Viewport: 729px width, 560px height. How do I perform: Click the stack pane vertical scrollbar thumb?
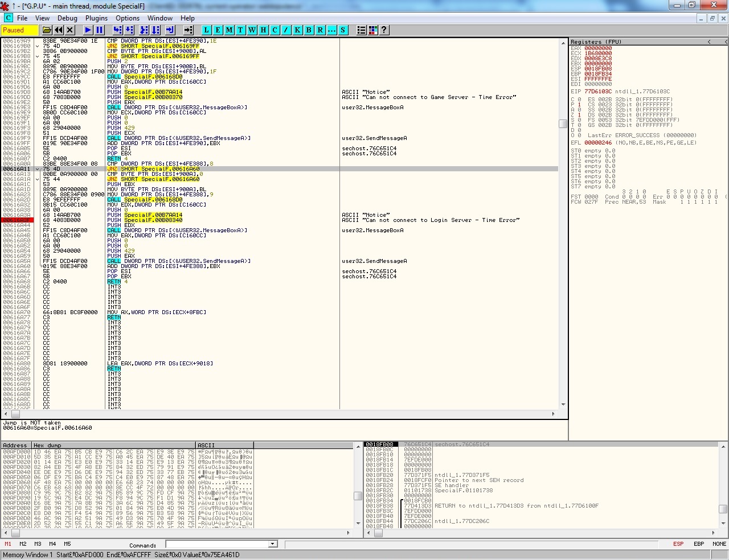click(723, 509)
